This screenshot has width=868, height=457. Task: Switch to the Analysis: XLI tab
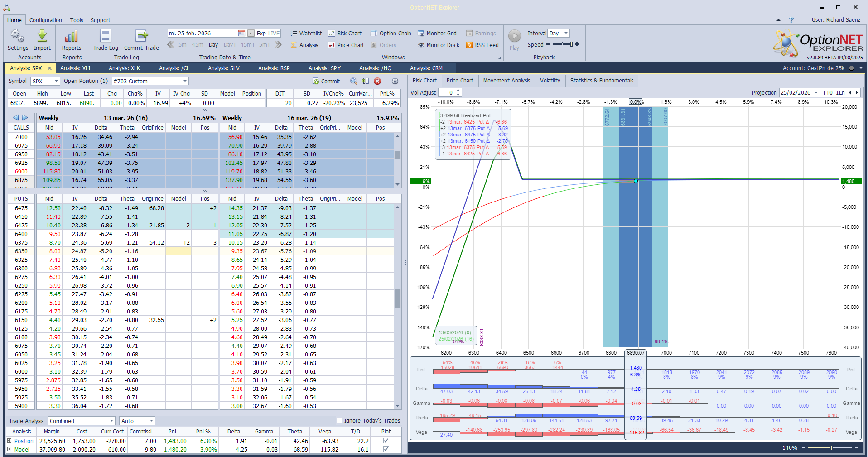76,68
